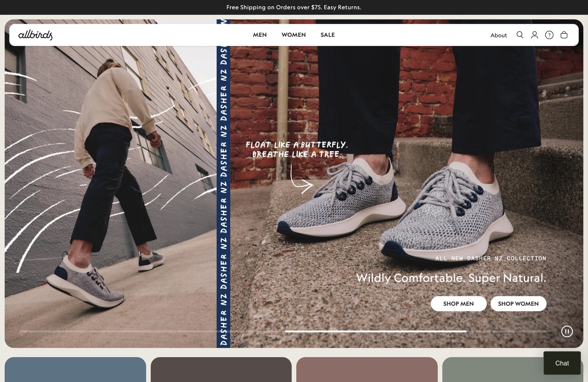Click the SHOP WOMEN button
Image resolution: width=588 pixels, height=382 pixels.
(518, 304)
